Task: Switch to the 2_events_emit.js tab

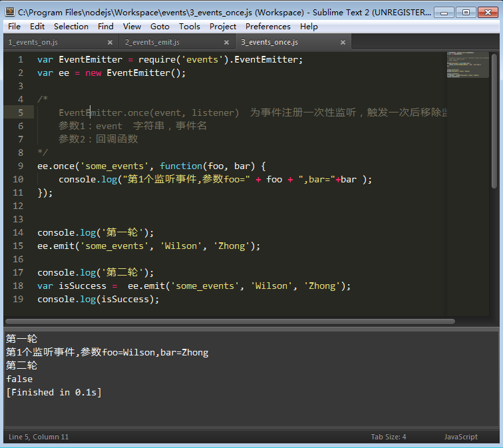Action: (176, 42)
